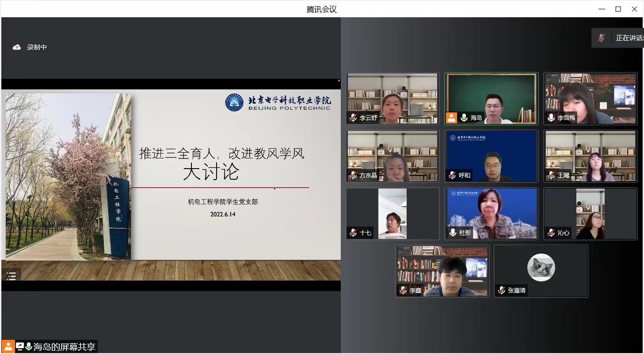Image resolution: width=644 pixels, height=354 pixels.
Task: Click the Beijing Polytechnic logo on slide
Action: click(234, 102)
